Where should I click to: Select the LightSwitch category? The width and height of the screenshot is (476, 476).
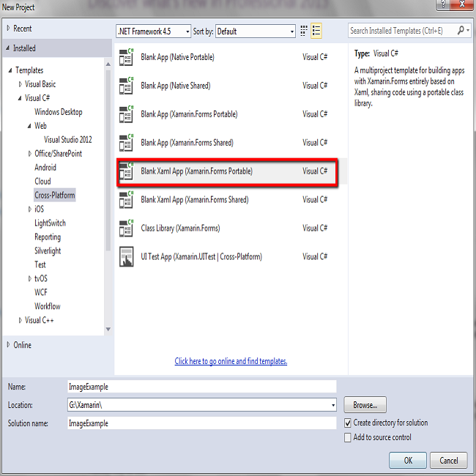click(50, 223)
